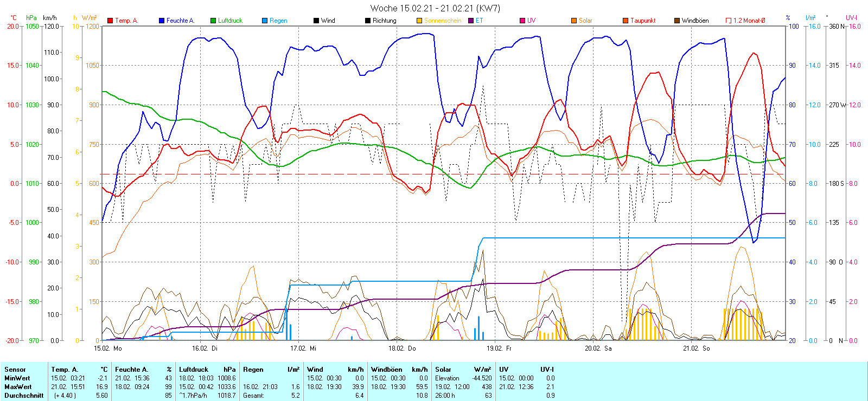Image resolution: width=868 pixels, height=401 pixels.
Task: Click the total rain value 5.2
Action: tap(295, 396)
